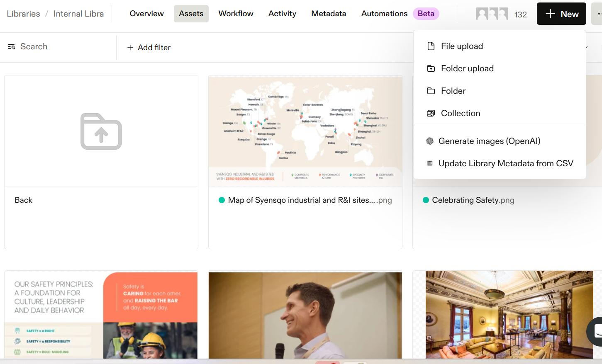Open the safety principles image thumbnail

point(101,315)
